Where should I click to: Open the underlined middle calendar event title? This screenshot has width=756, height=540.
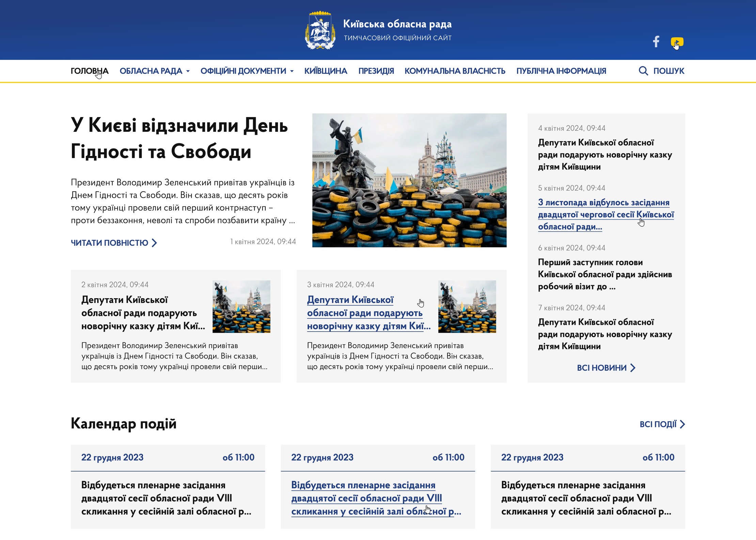[376, 498]
